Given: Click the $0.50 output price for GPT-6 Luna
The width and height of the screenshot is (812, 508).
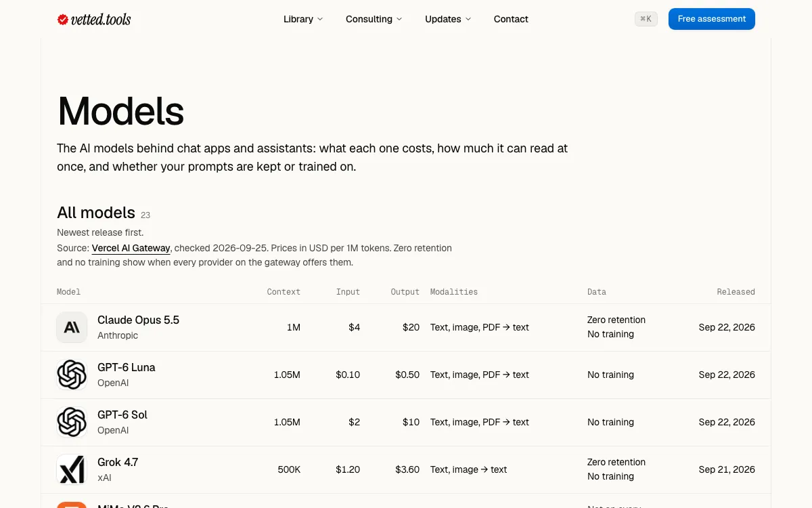Looking at the screenshot, I should point(407,375).
